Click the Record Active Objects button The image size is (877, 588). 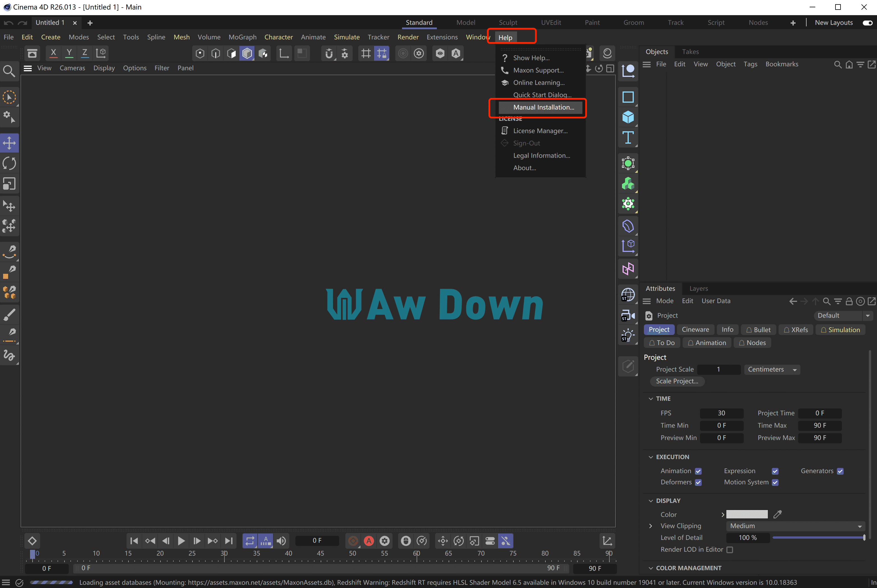click(x=353, y=541)
